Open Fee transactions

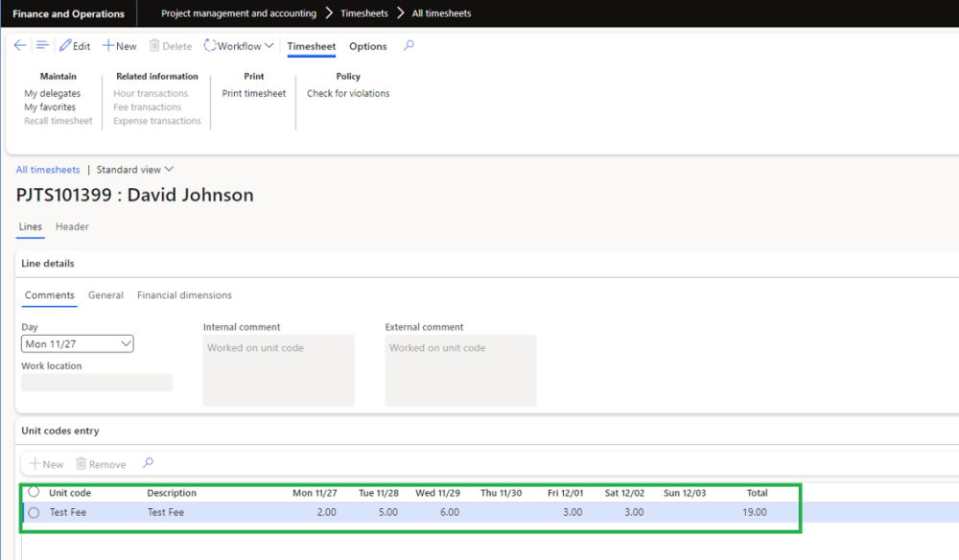pos(148,107)
